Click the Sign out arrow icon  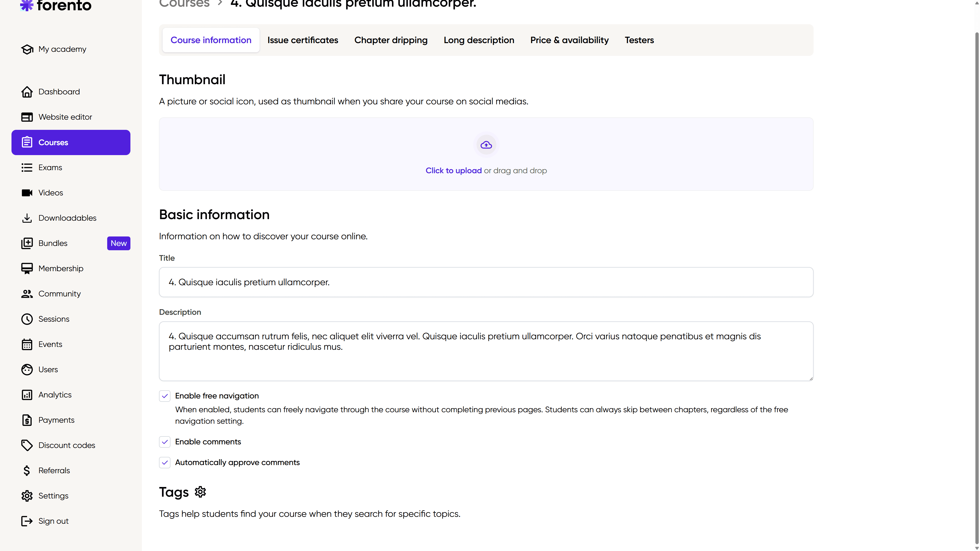pyautogui.click(x=27, y=521)
